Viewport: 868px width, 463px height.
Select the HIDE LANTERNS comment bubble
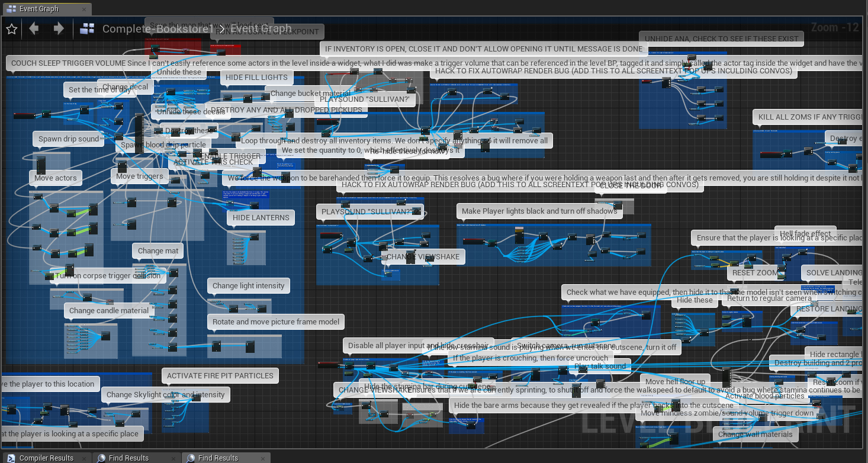point(261,218)
